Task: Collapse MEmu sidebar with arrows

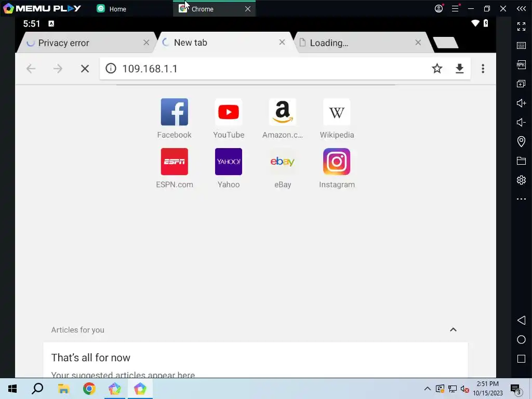Action: point(521,8)
